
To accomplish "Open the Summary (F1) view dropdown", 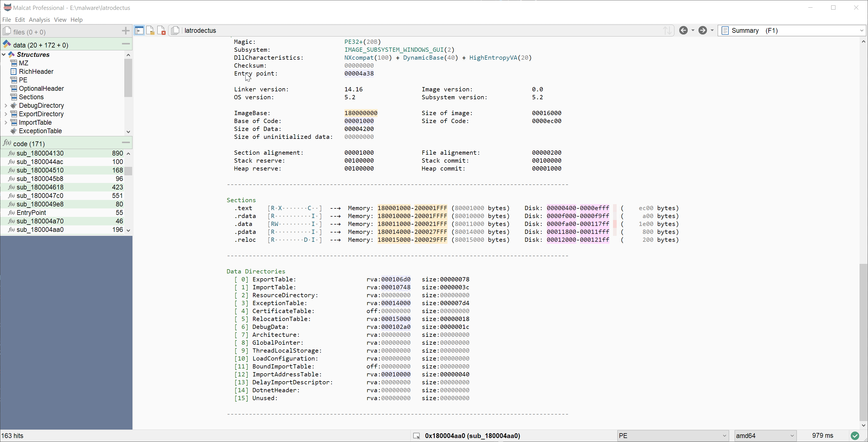I will [792, 31].
